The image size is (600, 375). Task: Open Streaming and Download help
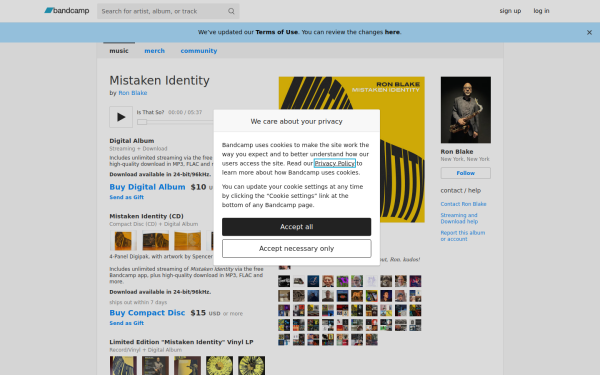(459, 218)
